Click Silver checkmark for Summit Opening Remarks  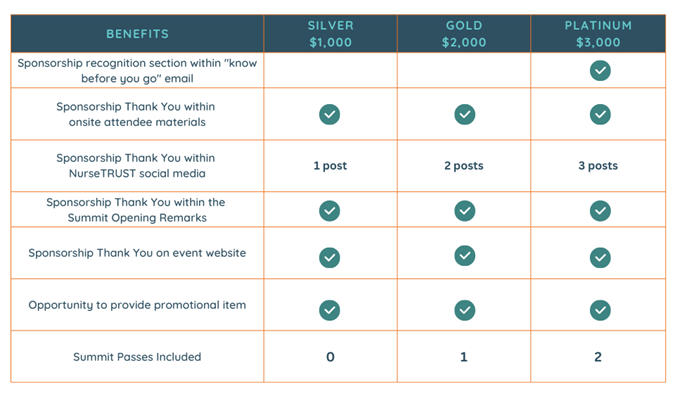[329, 211]
